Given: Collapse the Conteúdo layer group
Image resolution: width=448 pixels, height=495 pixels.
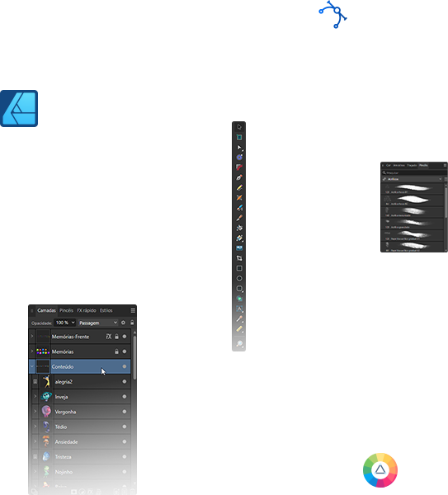Looking at the screenshot, I should coord(32,366).
